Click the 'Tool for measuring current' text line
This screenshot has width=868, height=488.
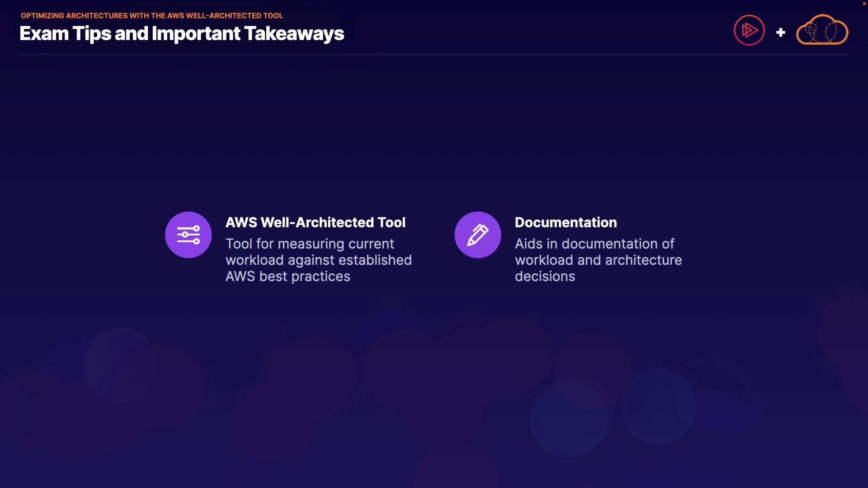pos(310,244)
